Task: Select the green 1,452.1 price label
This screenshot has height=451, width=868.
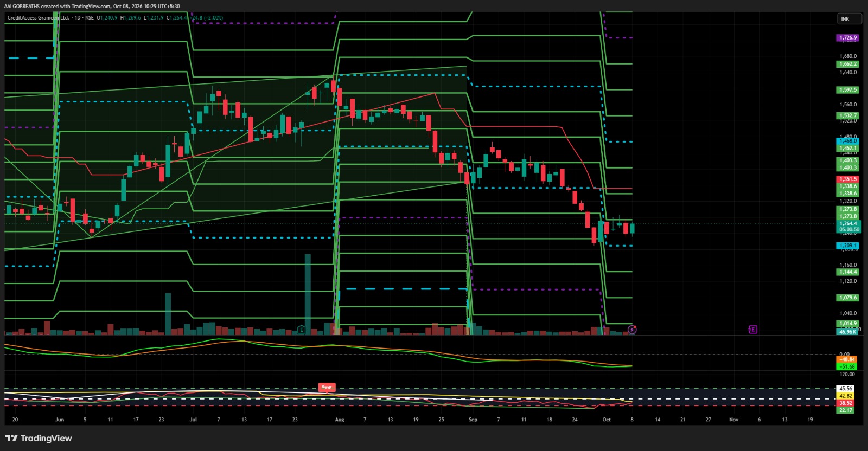Action: pos(848,148)
